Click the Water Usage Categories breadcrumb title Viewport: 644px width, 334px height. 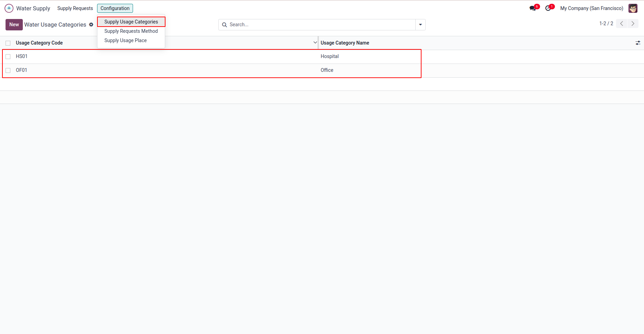coord(55,25)
